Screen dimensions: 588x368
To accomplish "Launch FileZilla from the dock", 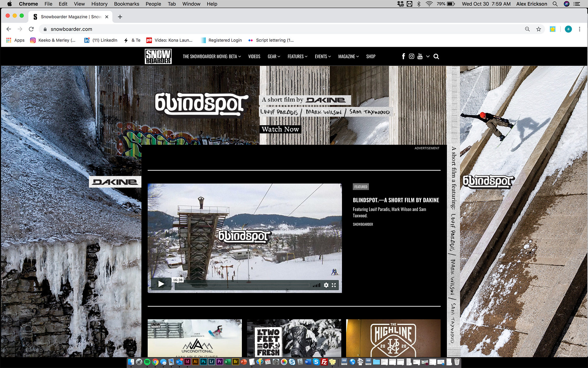I will pyautogui.click(x=324, y=362).
